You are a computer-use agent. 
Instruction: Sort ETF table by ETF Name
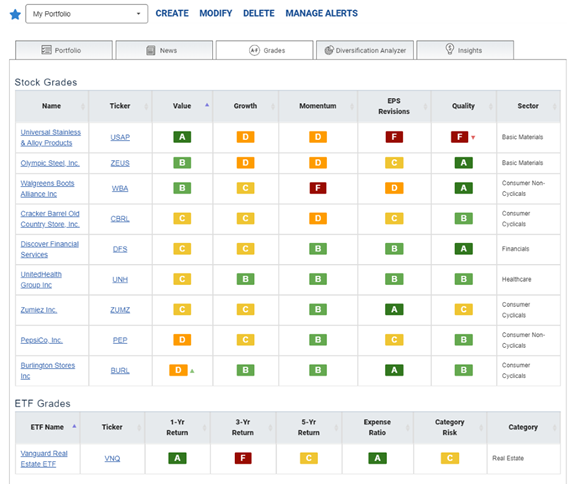click(48, 427)
